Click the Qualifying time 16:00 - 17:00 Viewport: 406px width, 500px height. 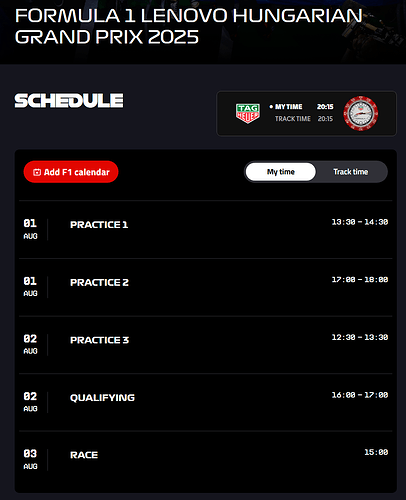point(360,395)
